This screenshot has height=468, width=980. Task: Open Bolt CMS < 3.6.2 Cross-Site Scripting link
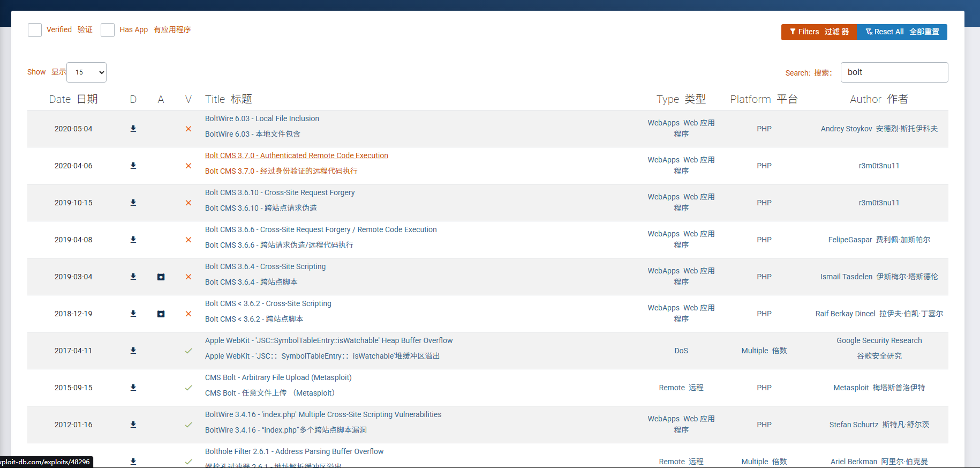[268, 303]
